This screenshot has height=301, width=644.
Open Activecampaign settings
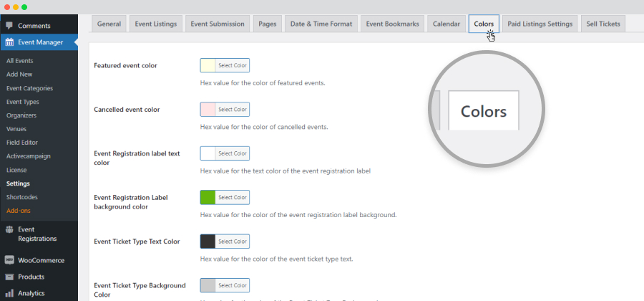point(29,156)
